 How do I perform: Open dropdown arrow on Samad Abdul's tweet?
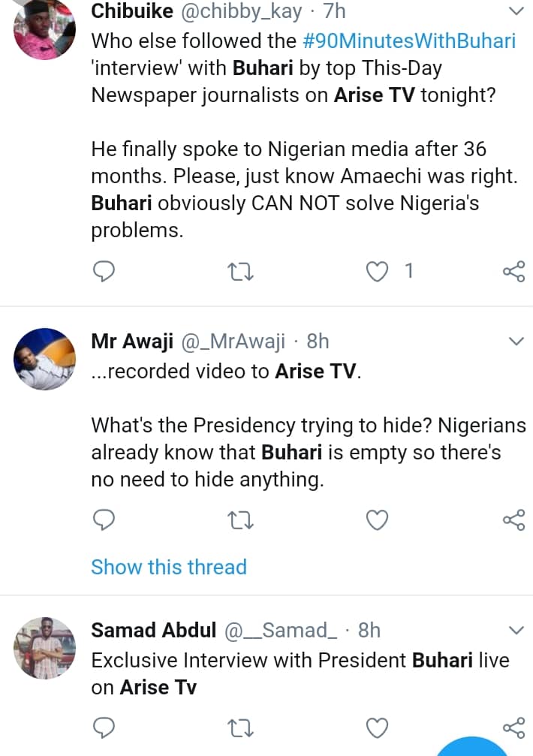click(x=516, y=629)
